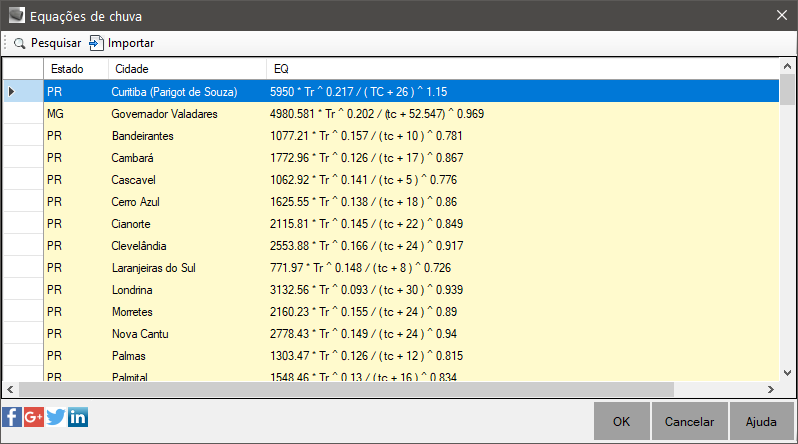Select the Morretes city cell
The width and height of the screenshot is (798, 444).
(187, 311)
